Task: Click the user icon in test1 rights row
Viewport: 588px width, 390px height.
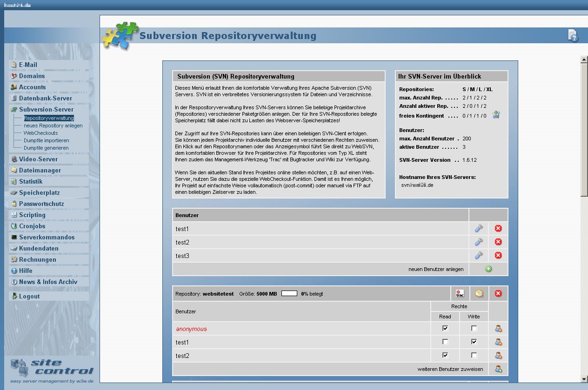Action: [x=498, y=342]
